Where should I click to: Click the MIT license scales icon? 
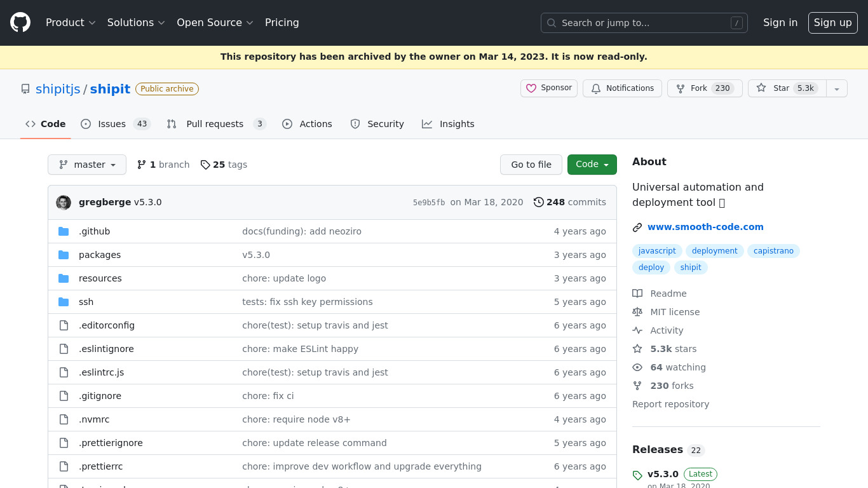coord(637,312)
